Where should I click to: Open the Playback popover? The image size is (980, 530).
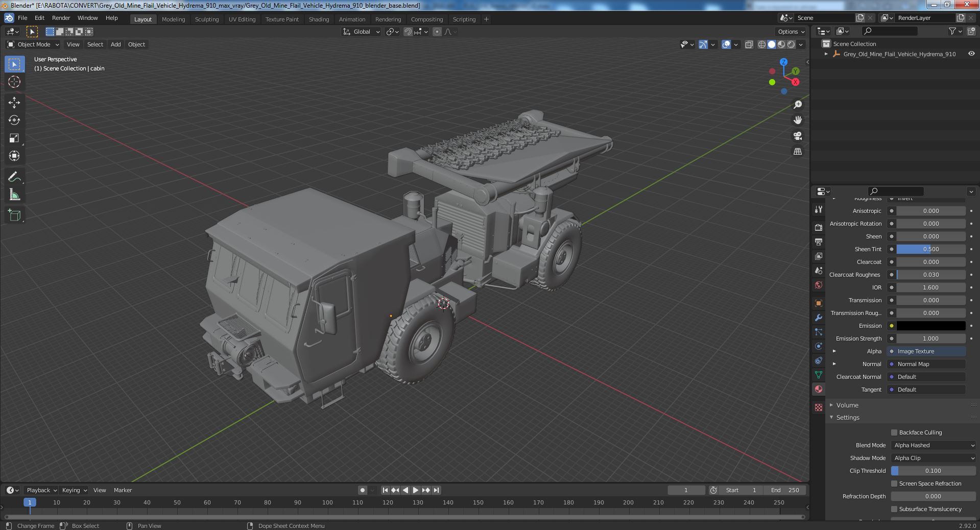coord(41,490)
